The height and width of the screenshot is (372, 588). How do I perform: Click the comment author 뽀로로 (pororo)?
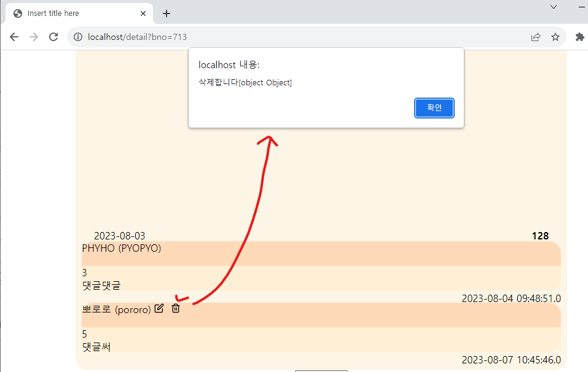pos(116,309)
